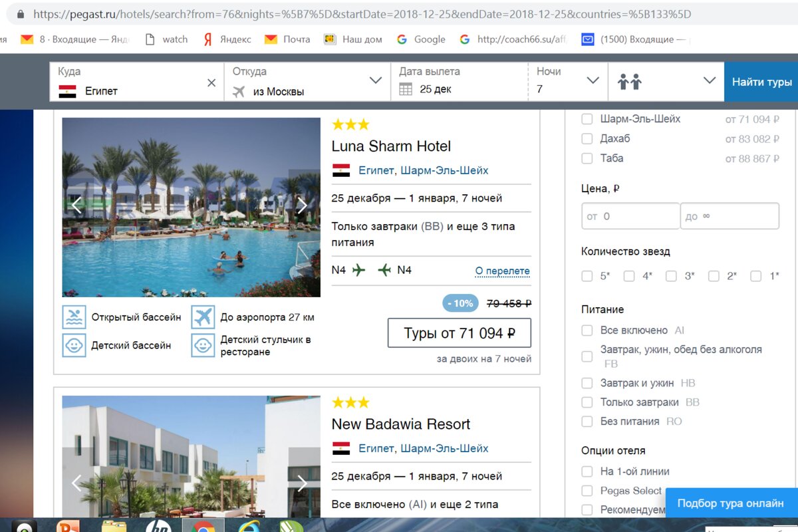Check Завтрак, ужин, обед без алкоголя FB

[x=587, y=356]
